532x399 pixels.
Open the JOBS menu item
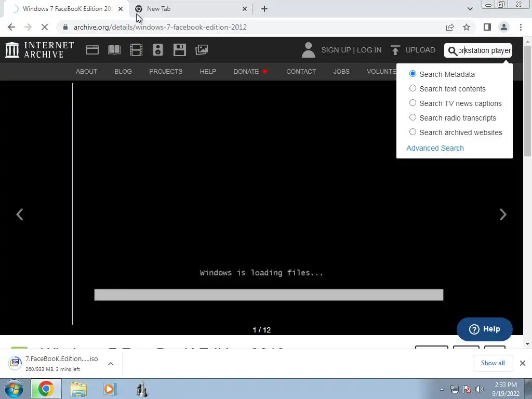[341, 72]
